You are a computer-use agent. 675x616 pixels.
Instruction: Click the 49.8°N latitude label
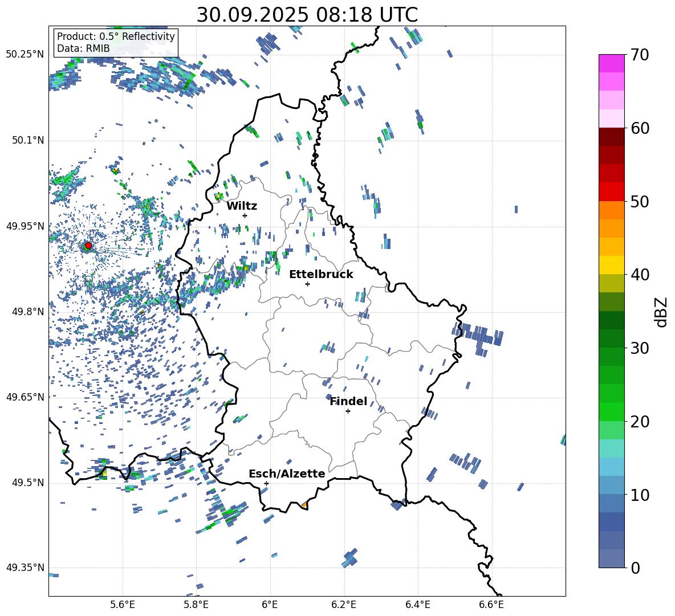[x=28, y=312]
